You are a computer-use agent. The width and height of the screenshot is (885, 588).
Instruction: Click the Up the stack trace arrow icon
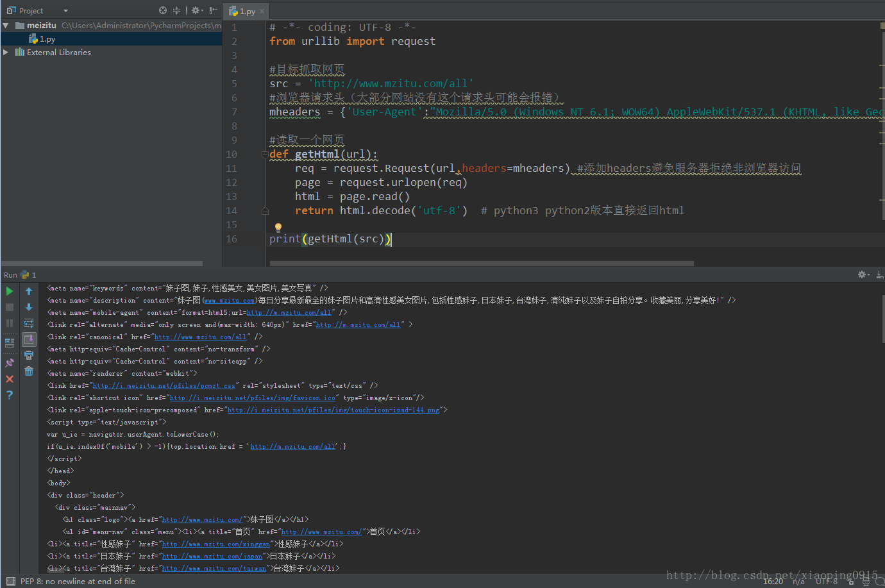pyautogui.click(x=29, y=291)
